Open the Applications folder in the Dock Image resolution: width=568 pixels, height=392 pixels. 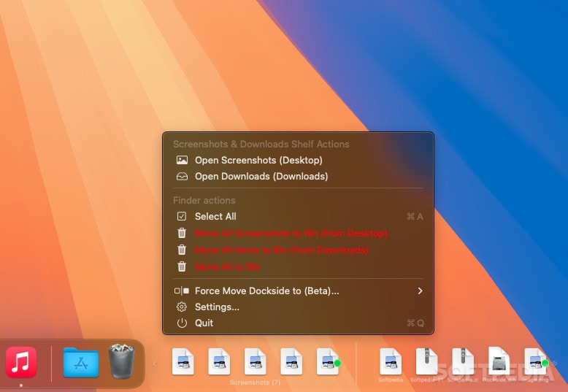pos(81,362)
